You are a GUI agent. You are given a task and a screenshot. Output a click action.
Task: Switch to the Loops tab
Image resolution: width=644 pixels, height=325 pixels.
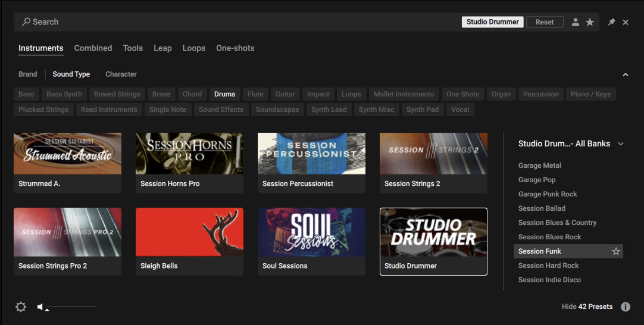click(194, 48)
